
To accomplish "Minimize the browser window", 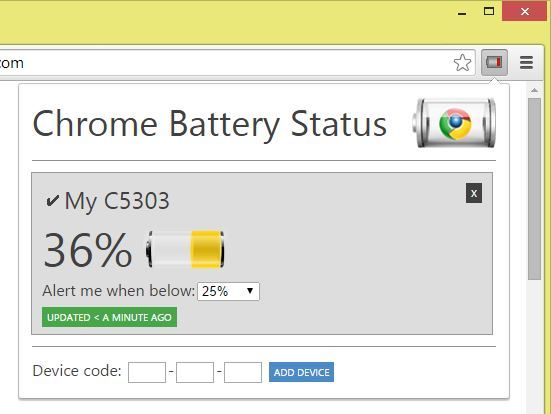I will click(x=462, y=13).
